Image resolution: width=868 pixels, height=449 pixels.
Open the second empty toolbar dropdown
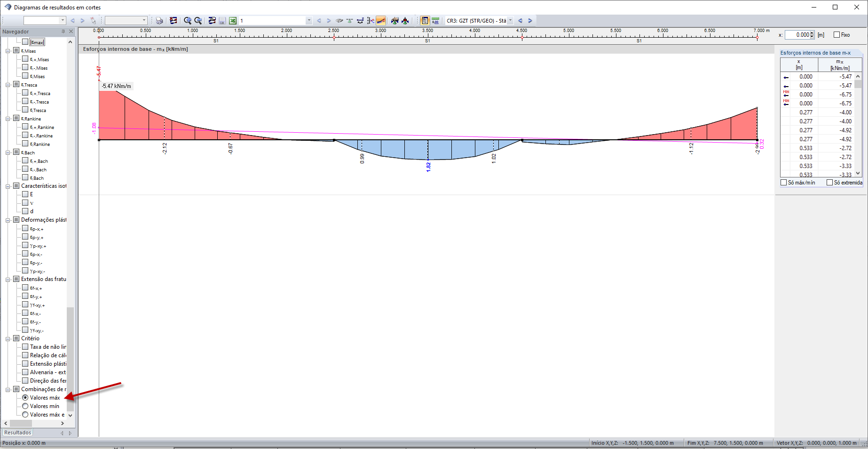tap(144, 20)
